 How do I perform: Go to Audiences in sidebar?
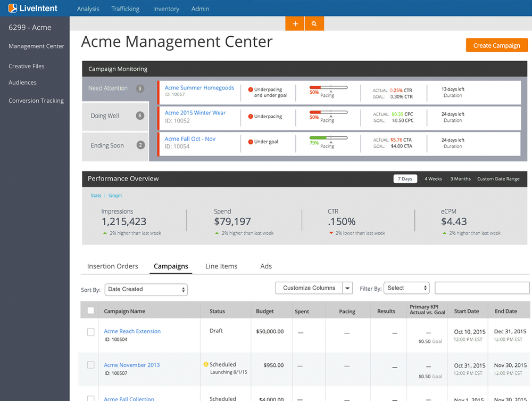22,83
